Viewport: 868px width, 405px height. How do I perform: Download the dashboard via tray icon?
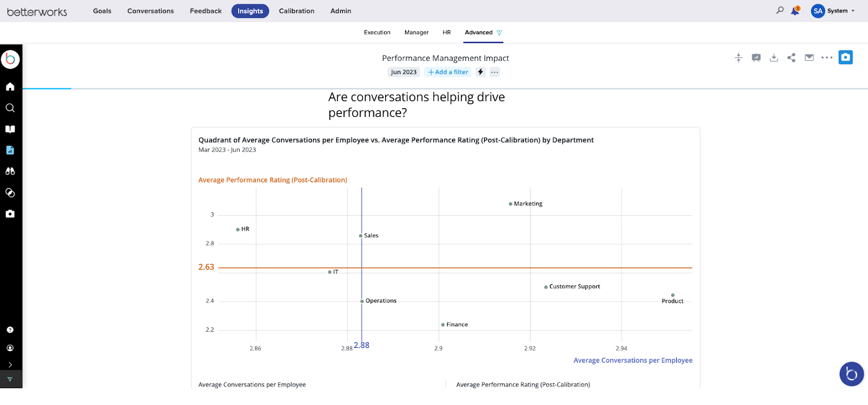click(x=774, y=58)
